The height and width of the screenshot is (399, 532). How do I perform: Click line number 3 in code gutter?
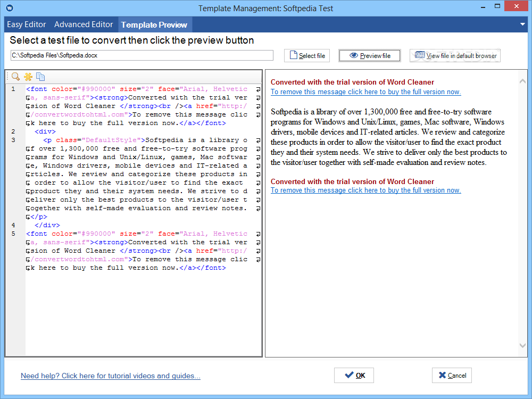point(13,140)
